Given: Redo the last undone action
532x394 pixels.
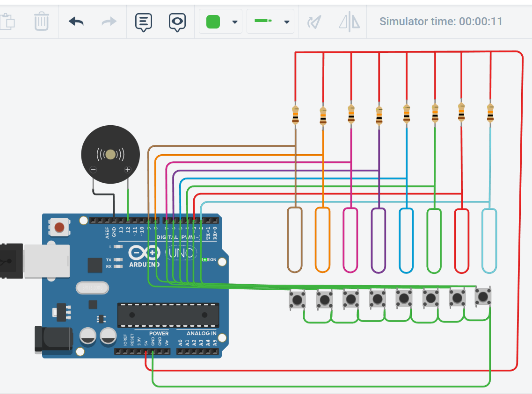Looking at the screenshot, I should pos(108,21).
